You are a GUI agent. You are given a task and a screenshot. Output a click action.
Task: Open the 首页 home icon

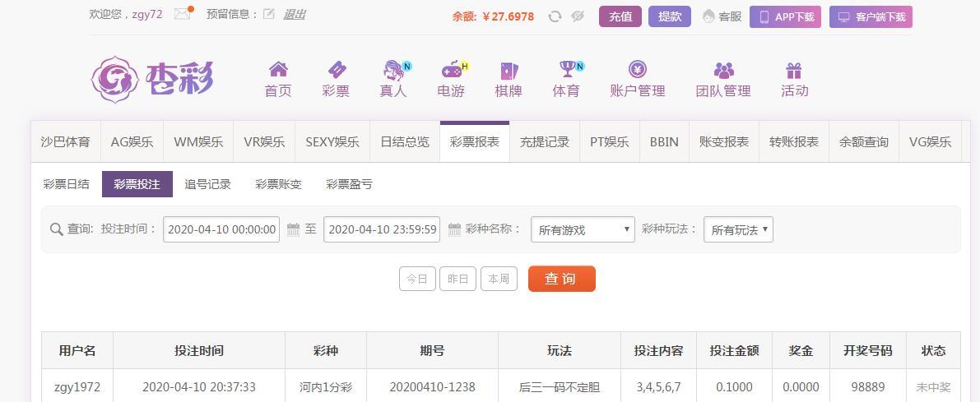pos(278,70)
